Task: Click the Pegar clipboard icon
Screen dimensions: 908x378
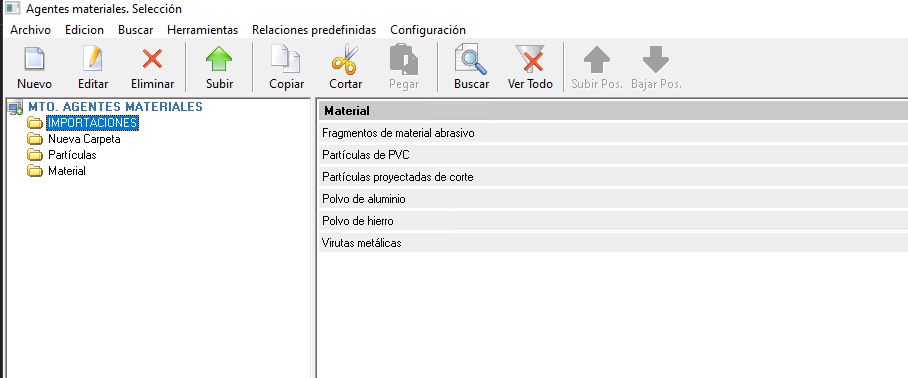Action: pyautogui.click(x=404, y=59)
